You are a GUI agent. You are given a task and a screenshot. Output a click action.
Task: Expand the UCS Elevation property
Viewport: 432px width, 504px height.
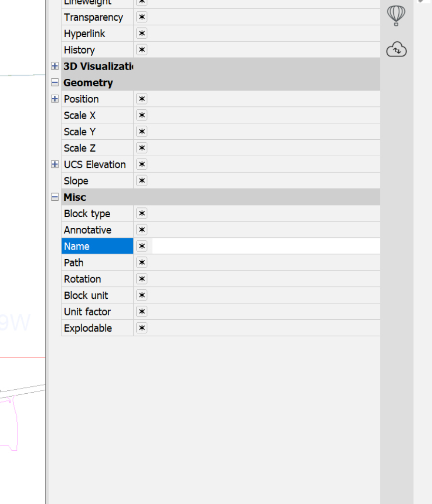click(55, 164)
